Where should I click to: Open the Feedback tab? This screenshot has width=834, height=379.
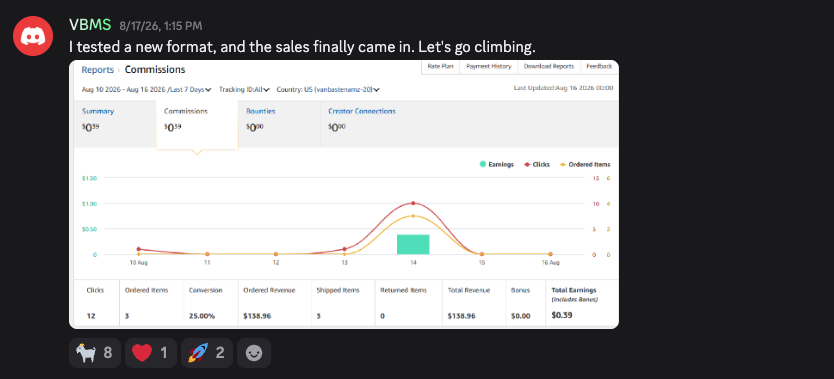pos(599,66)
